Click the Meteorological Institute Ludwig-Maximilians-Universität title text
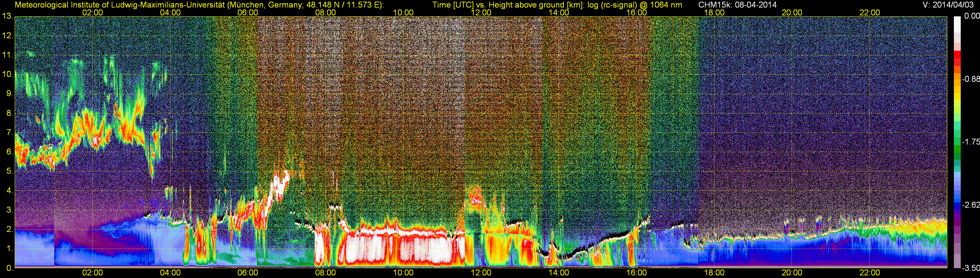Image resolution: width=980 pixels, height=278 pixels. point(199,5)
